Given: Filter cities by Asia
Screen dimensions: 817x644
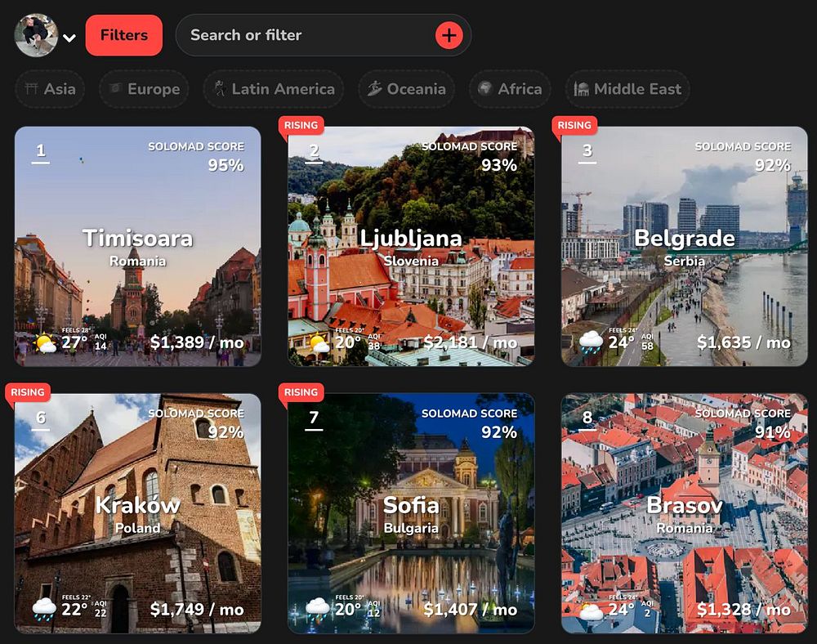Looking at the screenshot, I should (50, 89).
